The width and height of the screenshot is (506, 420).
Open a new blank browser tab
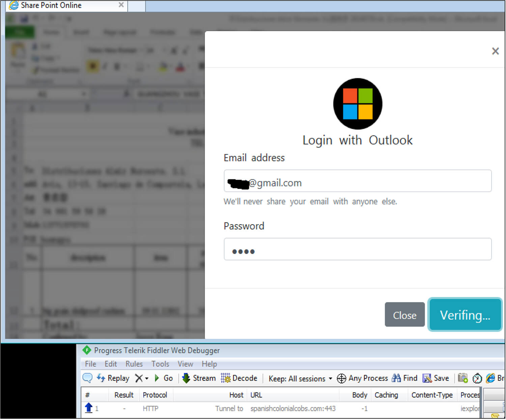coord(137,6)
